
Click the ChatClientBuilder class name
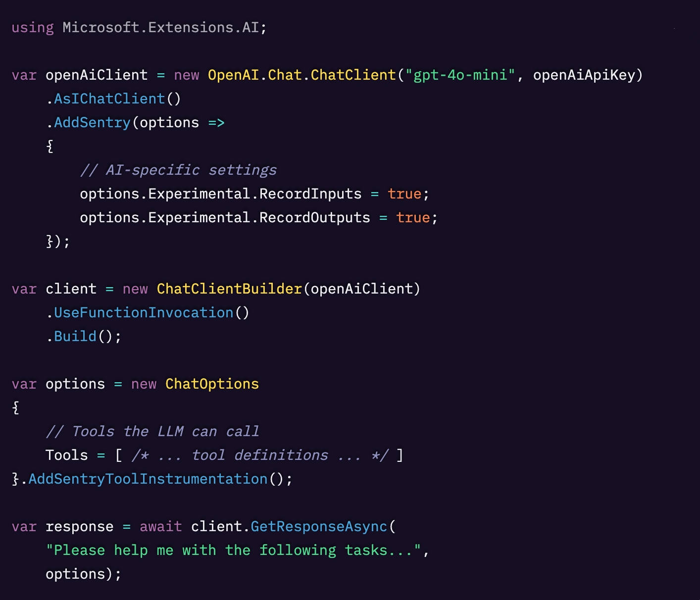tap(229, 289)
